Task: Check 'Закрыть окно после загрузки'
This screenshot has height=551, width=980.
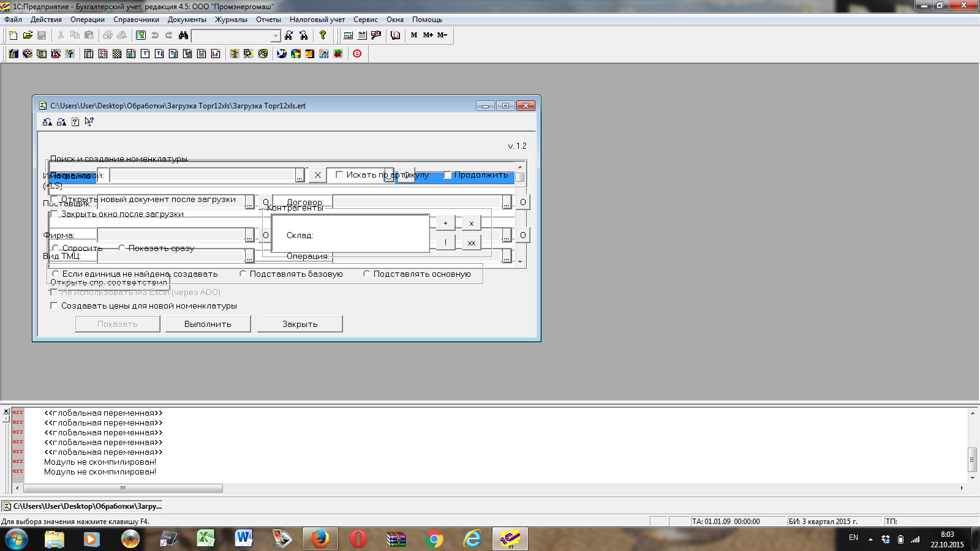Action: (x=54, y=214)
